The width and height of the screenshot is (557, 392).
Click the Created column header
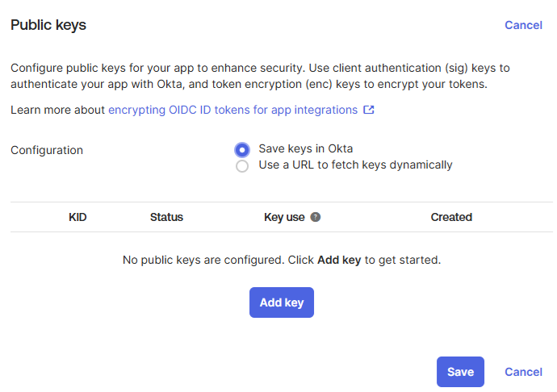click(x=451, y=217)
